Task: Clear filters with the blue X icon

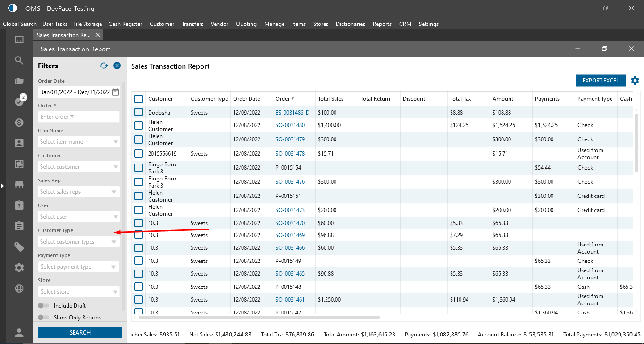Action: [x=117, y=66]
